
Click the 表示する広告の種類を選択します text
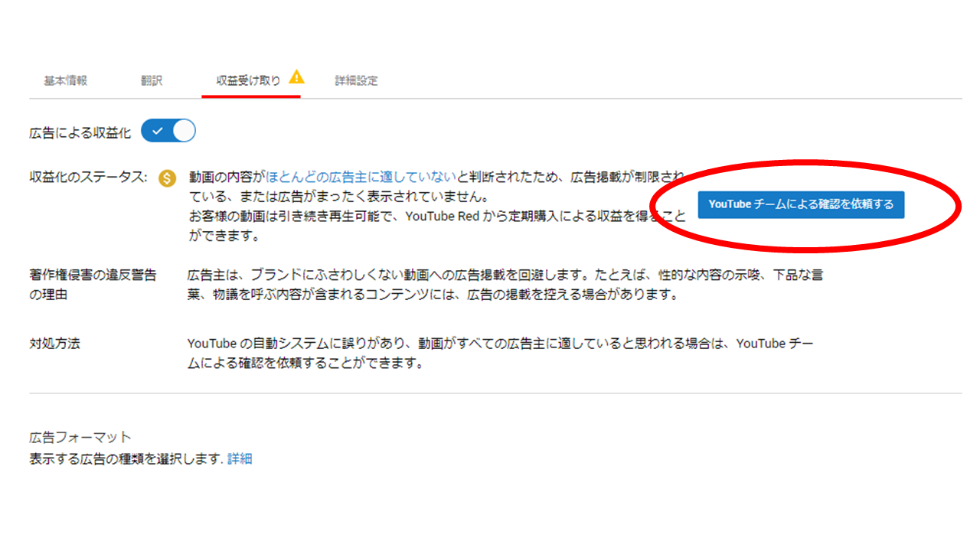(126, 458)
